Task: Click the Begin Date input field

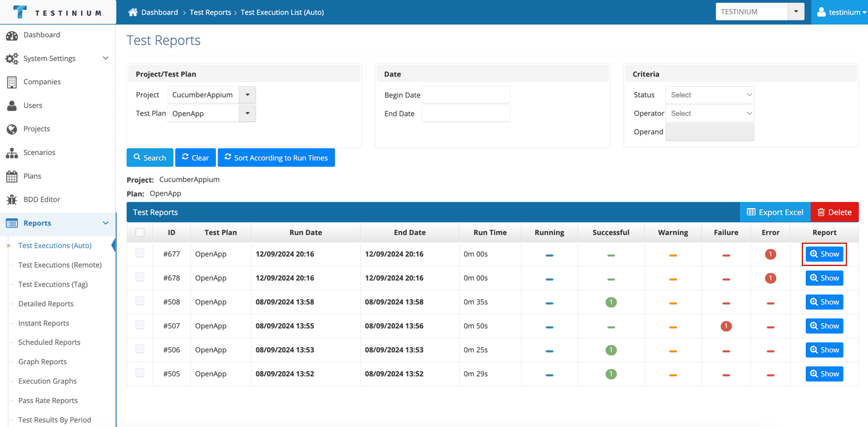Action: click(x=466, y=95)
